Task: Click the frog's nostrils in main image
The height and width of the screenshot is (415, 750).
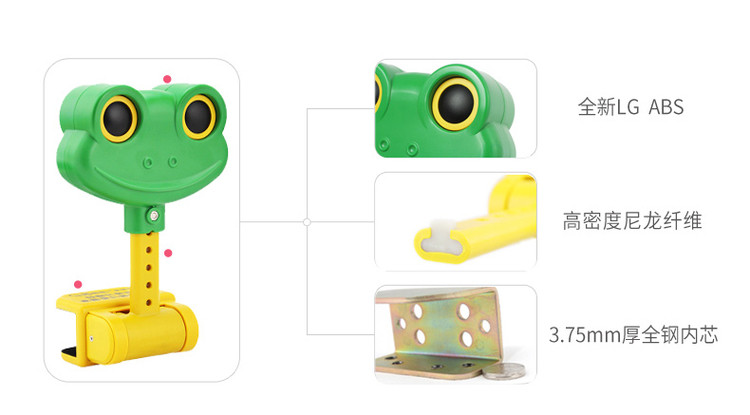Action: 160,163
